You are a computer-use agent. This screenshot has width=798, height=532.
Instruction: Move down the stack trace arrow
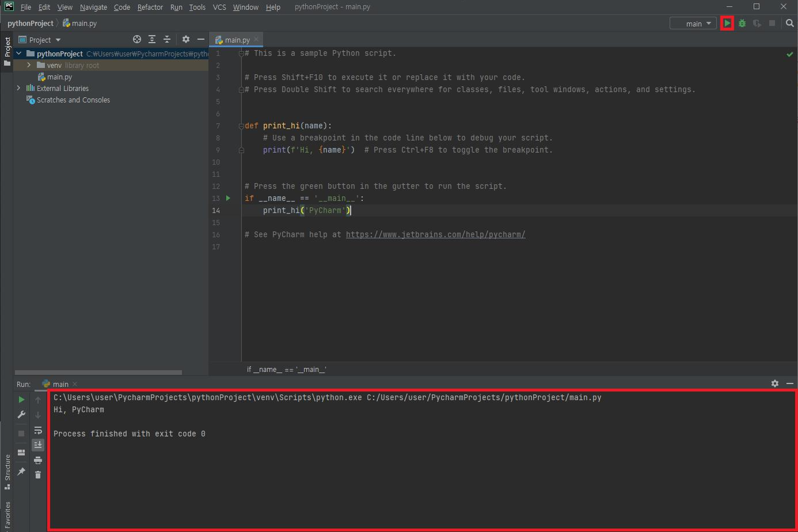[38, 415]
